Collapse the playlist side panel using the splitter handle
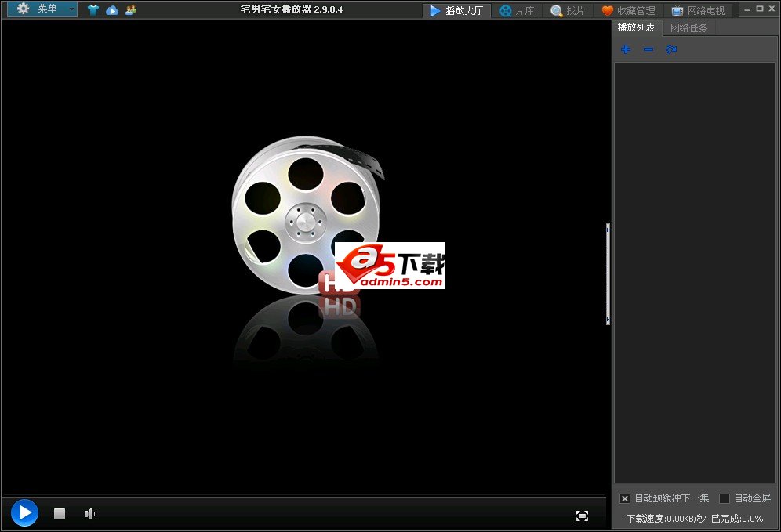Screen dimensions: 781x532 point(608,274)
